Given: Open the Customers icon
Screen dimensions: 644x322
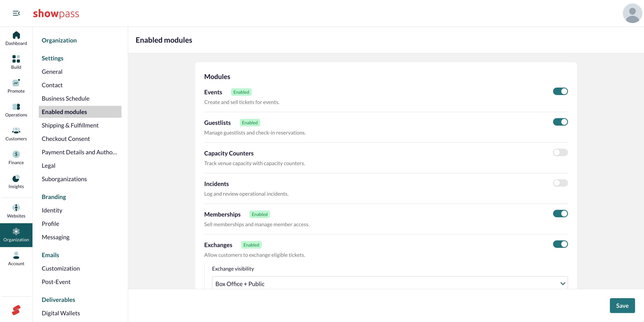Looking at the screenshot, I should point(16,130).
